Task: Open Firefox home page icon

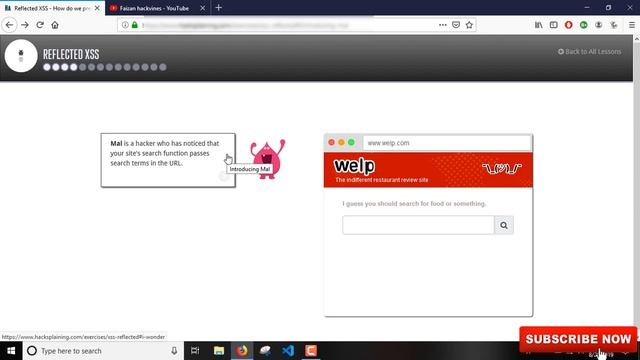Action: point(55,25)
